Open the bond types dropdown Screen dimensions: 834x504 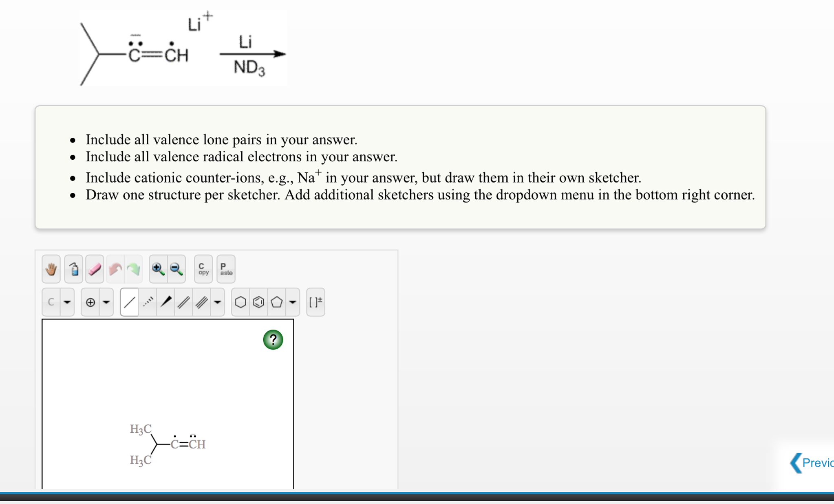(218, 302)
